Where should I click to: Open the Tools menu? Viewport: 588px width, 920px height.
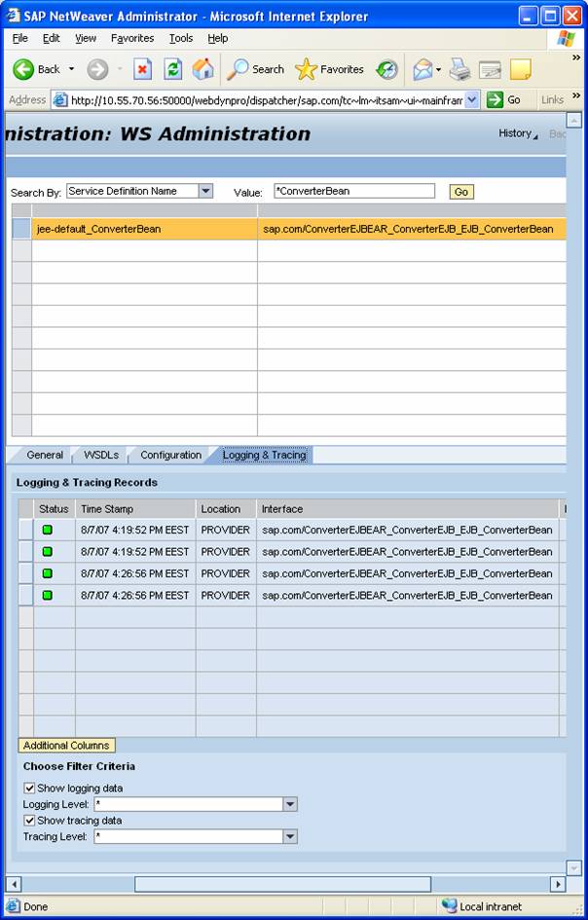(x=181, y=38)
